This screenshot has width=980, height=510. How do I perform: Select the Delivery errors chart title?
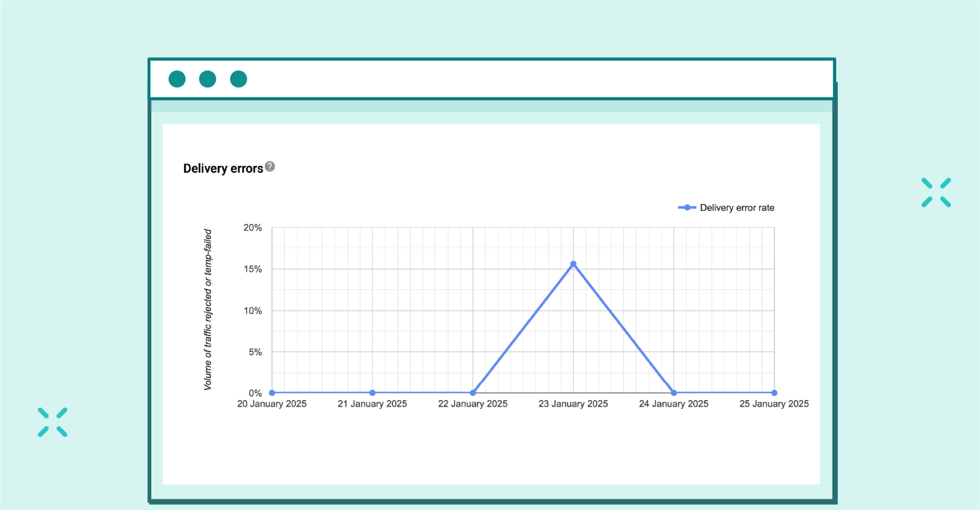pyautogui.click(x=223, y=168)
